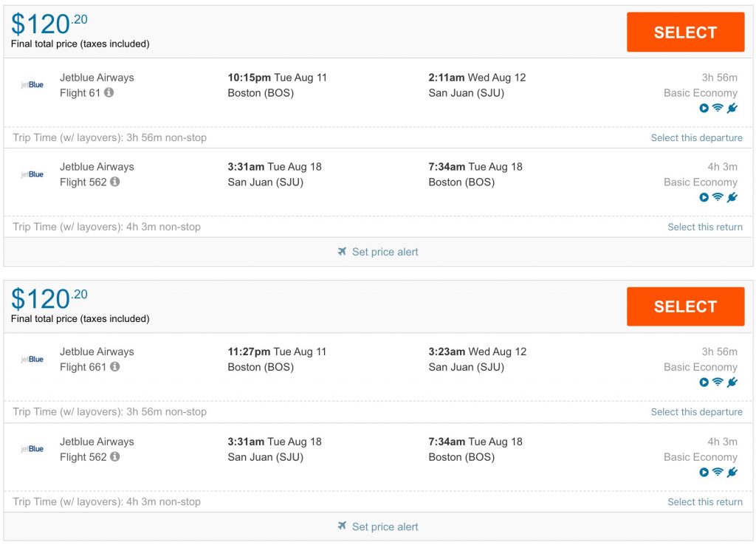756x545 pixels.
Task: Click the JetBlue logo next to Flight 661
Action: (32, 360)
